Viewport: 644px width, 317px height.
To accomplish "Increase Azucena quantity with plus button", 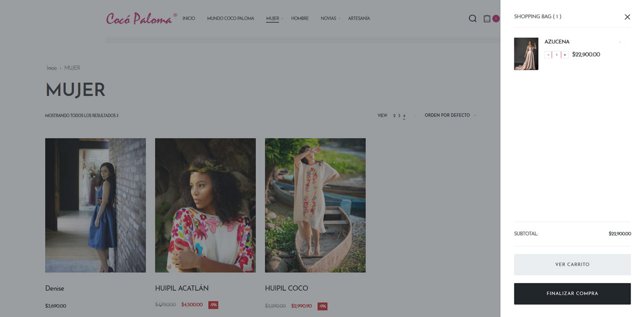I will tap(565, 55).
